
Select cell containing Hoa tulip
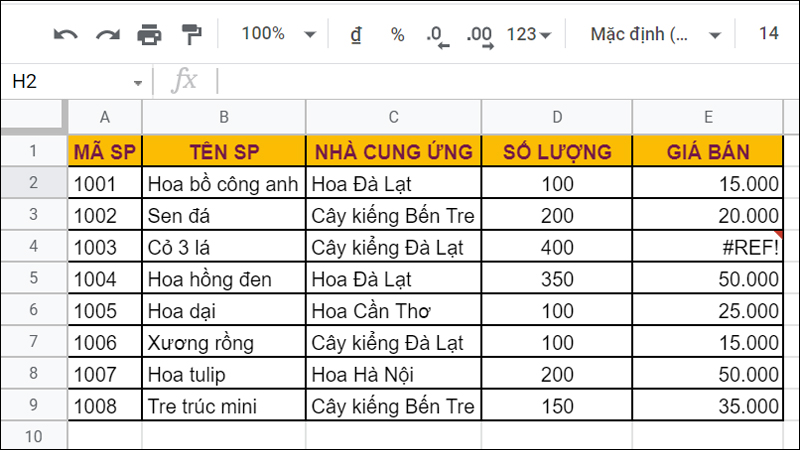click(223, 375)
